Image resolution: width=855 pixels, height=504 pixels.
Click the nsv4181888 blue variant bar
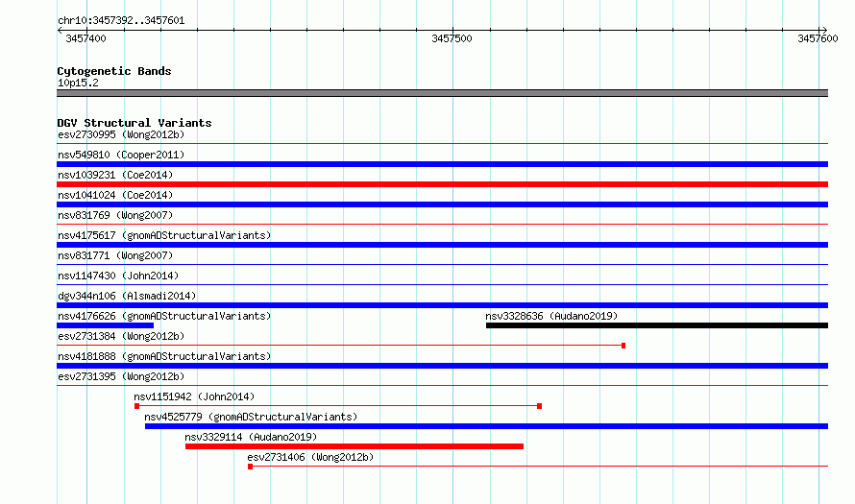coord(442,366)
